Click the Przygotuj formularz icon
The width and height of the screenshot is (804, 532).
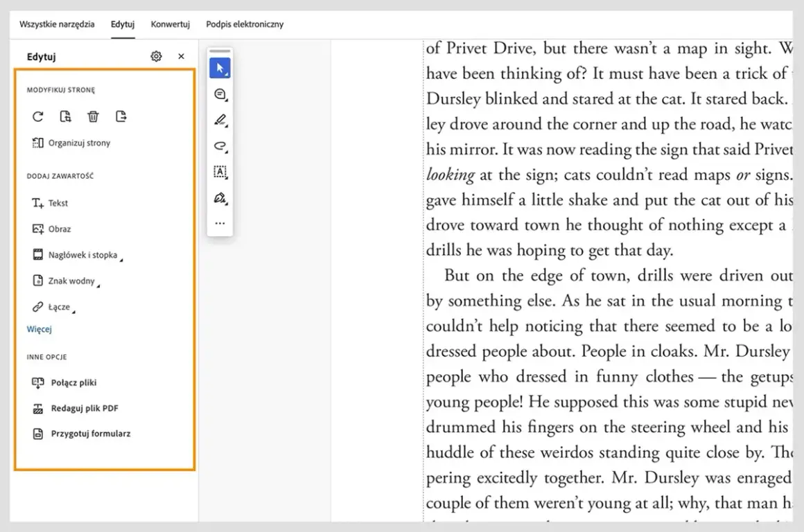[38, 434]
